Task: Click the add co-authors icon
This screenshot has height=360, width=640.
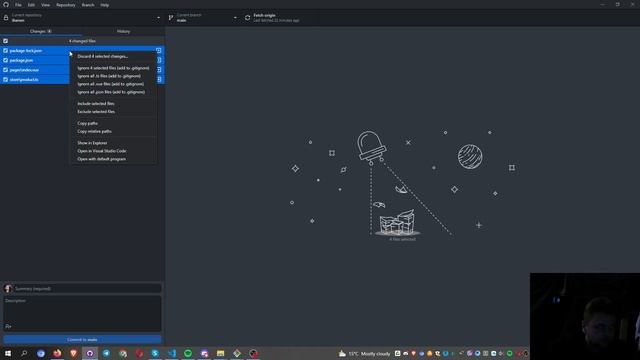Action: (x=8, y=326)
